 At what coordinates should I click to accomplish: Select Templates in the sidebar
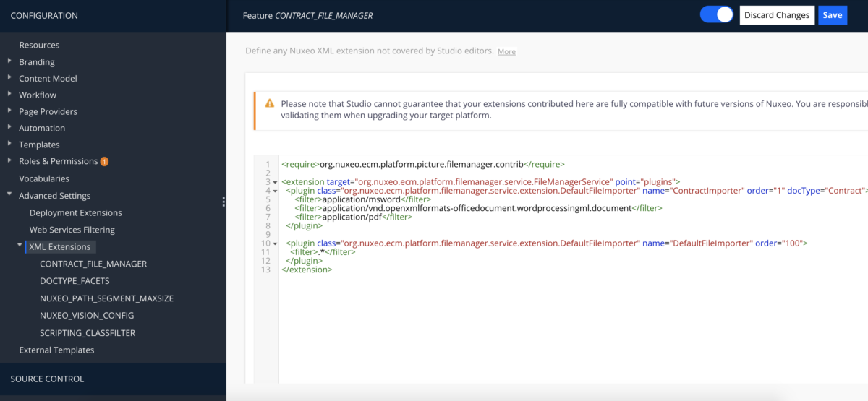tap(39, 145)
